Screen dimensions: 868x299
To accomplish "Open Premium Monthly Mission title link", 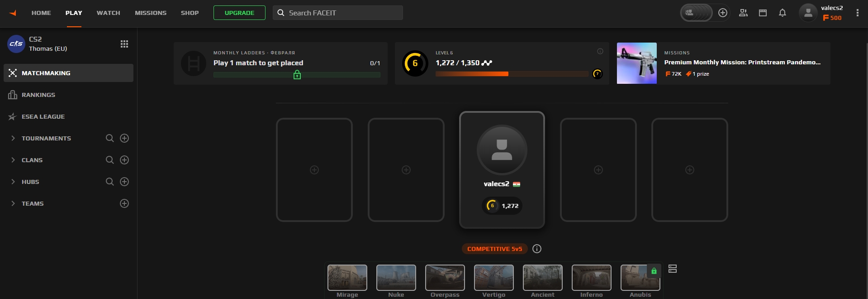I will coord(742,63).
